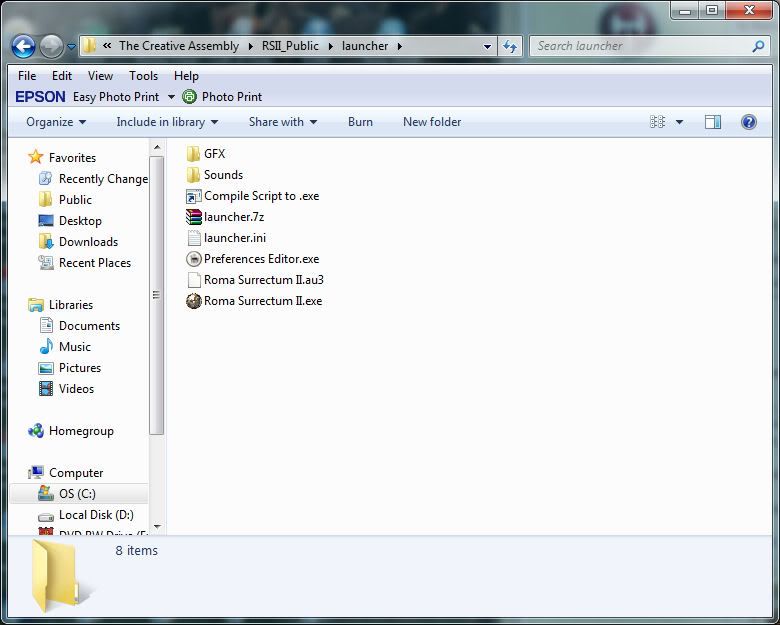This screenshot has width=780, height=625.
Task: Open the GFX folder
Action: pyautogui.click(x=214, y=154)
